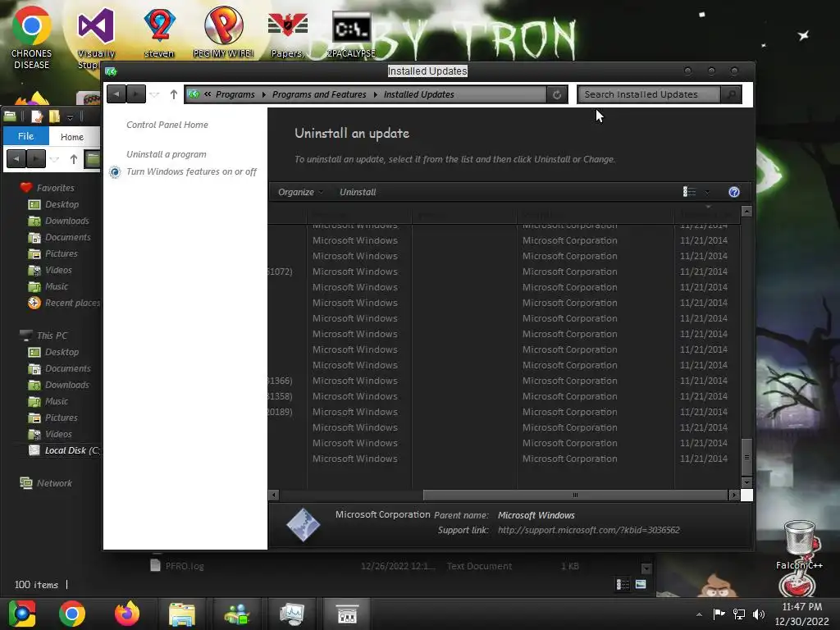Open the volume speaker tray icon
Image resolution: width=840 pixels, height=630 pixels.
point(759,614)
